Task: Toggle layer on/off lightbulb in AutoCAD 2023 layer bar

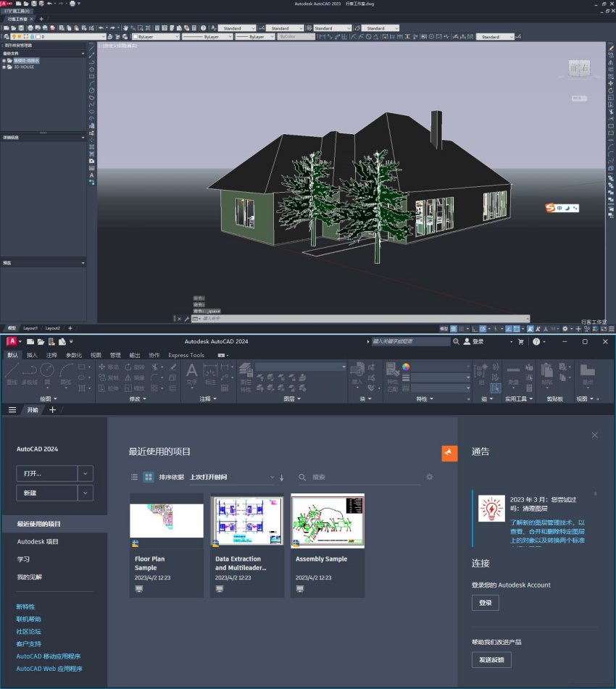Action: (14, 37)
